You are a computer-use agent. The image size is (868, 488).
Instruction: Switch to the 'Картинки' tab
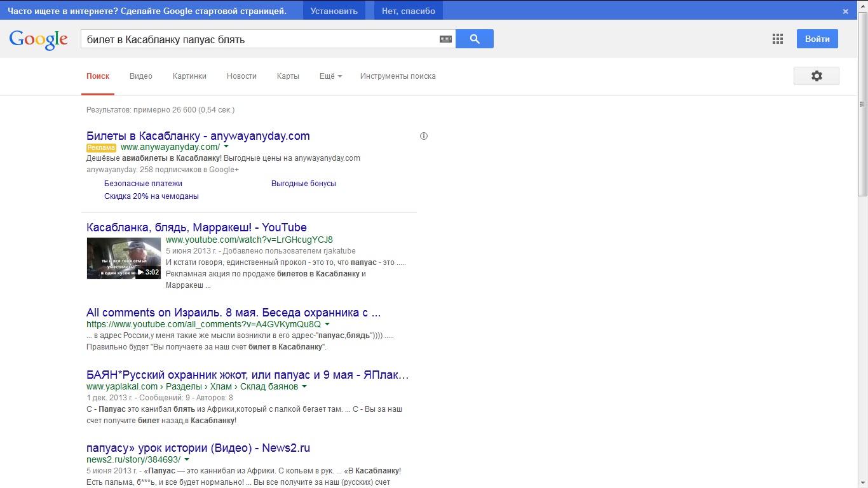pos(189,76)
